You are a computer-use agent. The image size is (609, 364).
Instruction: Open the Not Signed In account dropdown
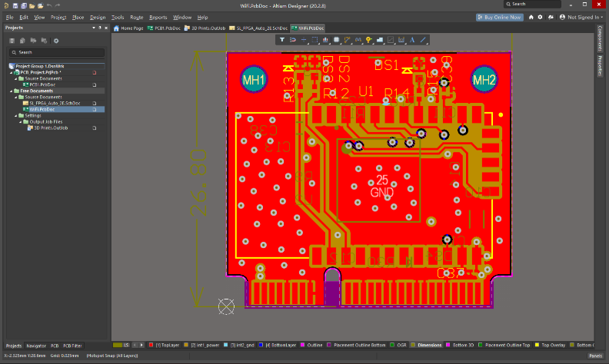point(581,17)
